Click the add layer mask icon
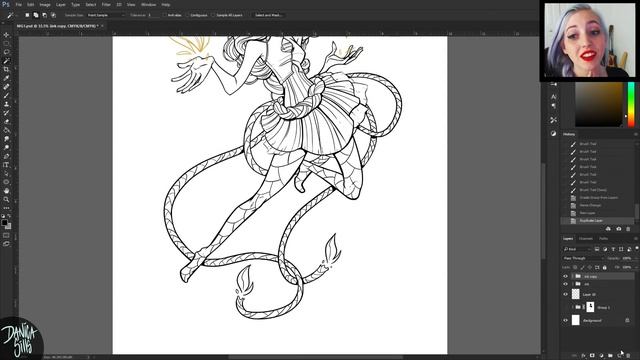 592,356
